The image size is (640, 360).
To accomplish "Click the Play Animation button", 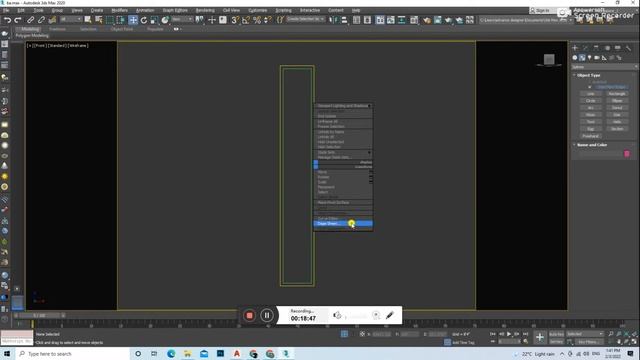I will coord(509,334).
